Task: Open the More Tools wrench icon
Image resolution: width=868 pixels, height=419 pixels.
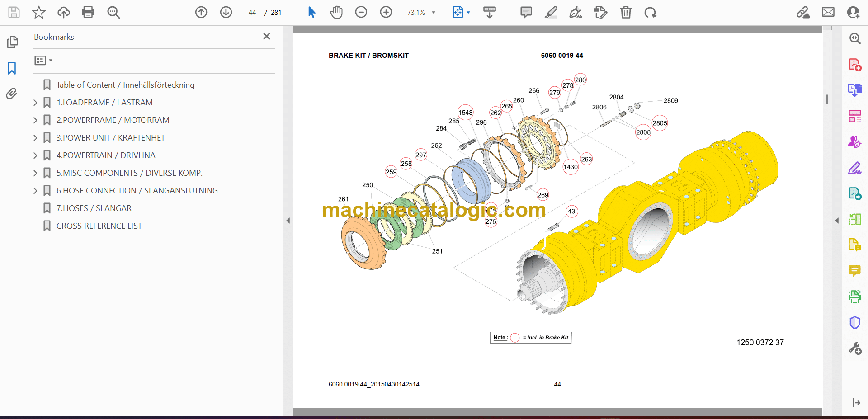Action: [854, 348]
